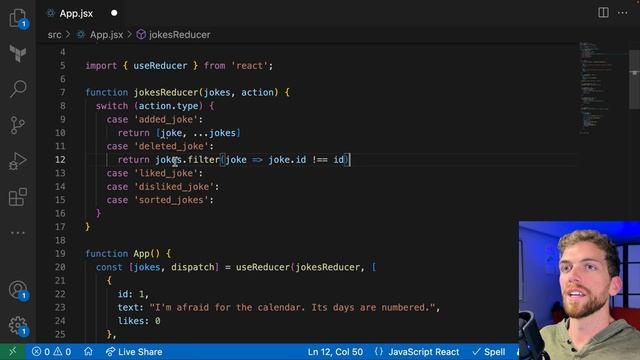
Task: Open the Accounts person icon
Action: point(18,290)
